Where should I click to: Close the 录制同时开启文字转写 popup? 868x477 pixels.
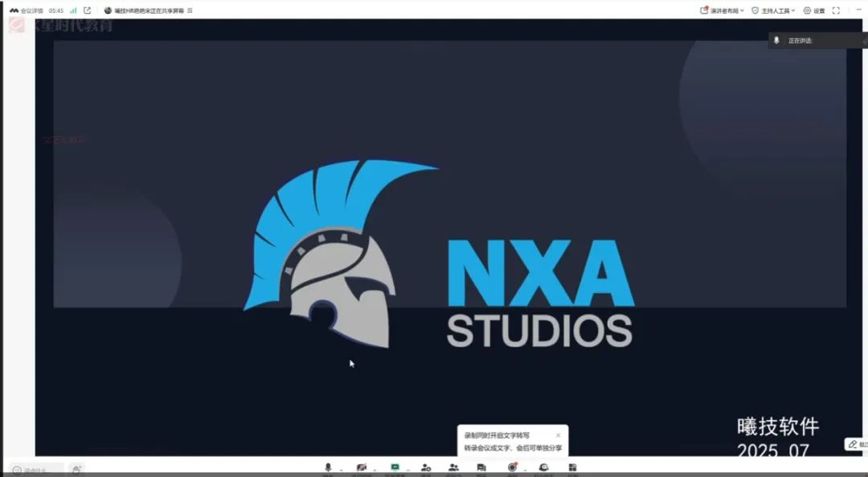tap(558, 435)
